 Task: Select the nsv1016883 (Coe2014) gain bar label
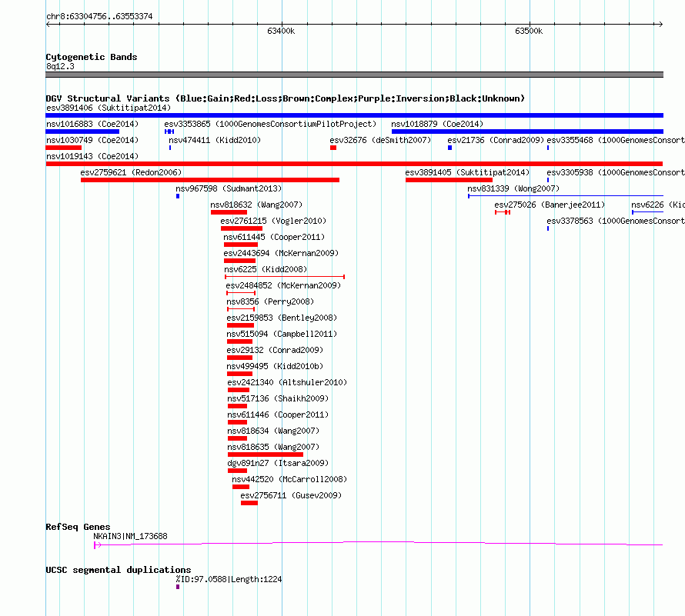click(92, 124)
